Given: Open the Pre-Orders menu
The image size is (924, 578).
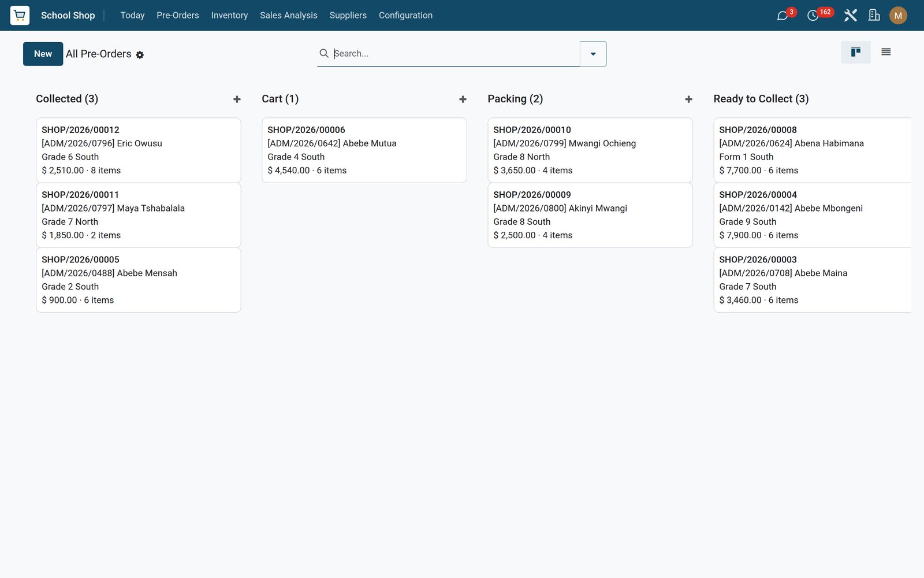Looking at the screenshot, I should point(178,16).
